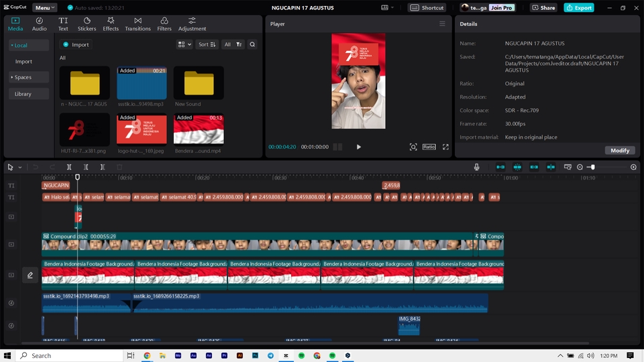Click the undo arrow icon
This screenshot has height=362, width=644.
tap(36, 167)
